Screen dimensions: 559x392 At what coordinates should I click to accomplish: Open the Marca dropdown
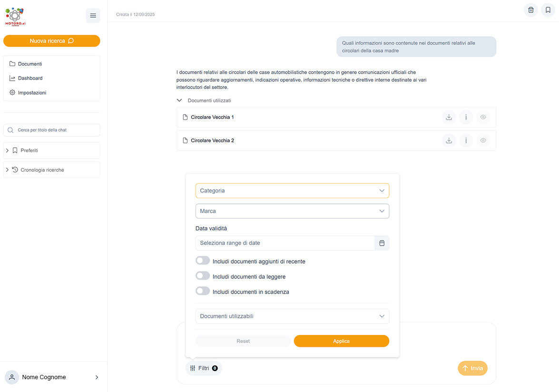coord(292,211)
